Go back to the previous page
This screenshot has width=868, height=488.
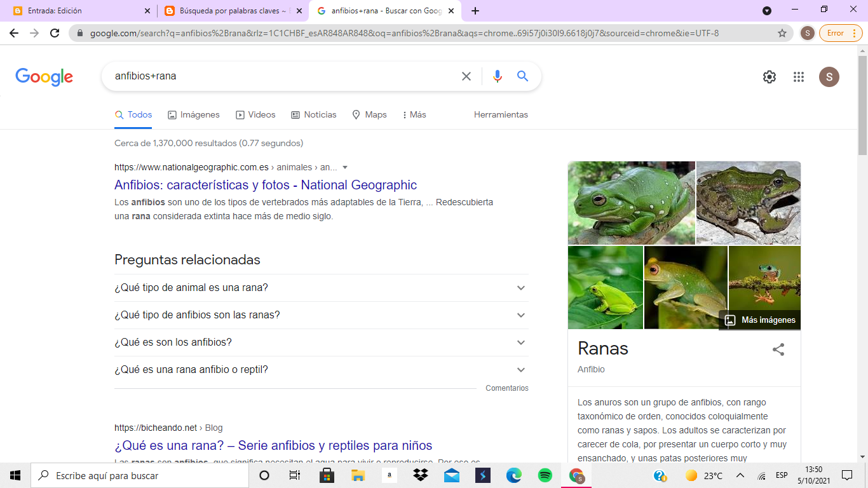tap(14, 33)
